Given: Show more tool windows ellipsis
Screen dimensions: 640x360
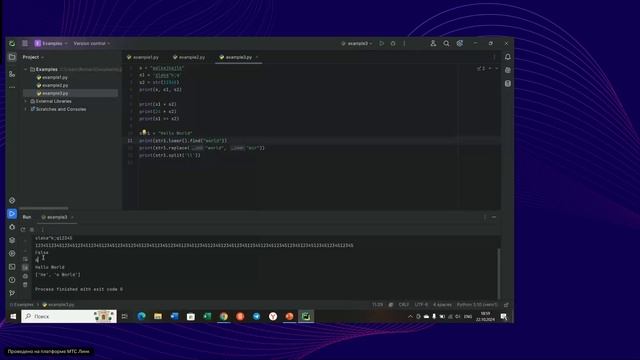Looking at the screenshot, I should [12, 87].
